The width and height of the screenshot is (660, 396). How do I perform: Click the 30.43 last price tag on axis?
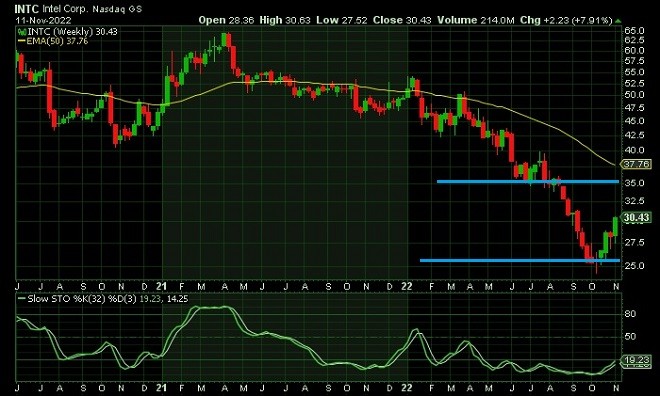point(637,218)
